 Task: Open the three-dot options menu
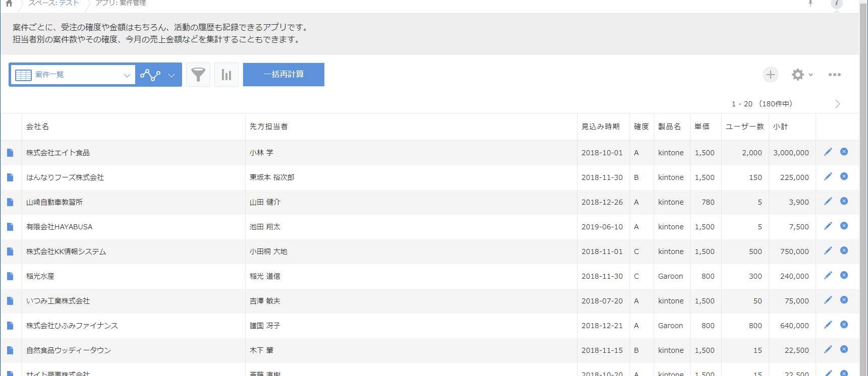(834, 75)
